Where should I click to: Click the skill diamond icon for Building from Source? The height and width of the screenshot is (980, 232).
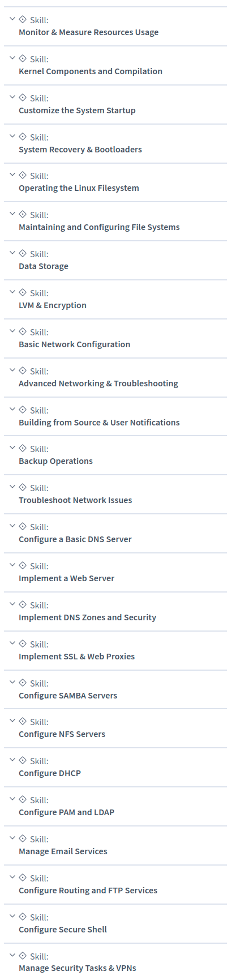(23, 410)
